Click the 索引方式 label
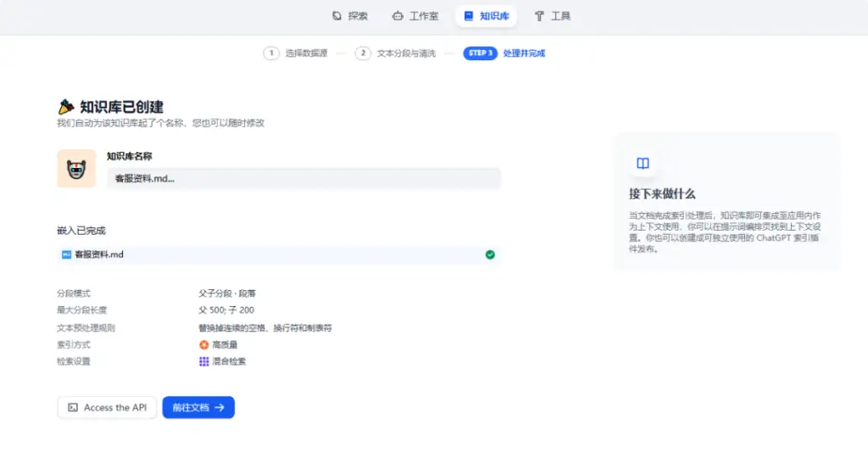Viewport: 868px width, 474px height. (x=73, y=345)
